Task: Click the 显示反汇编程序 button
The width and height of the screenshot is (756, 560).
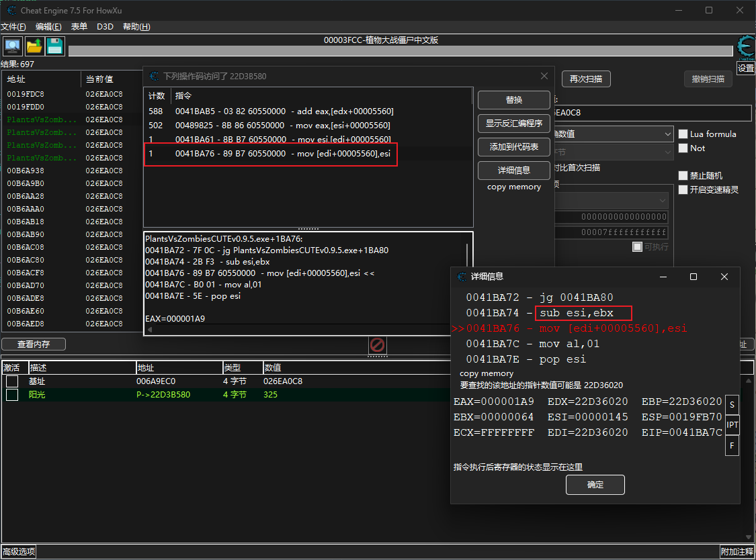Action: (514, 124)
